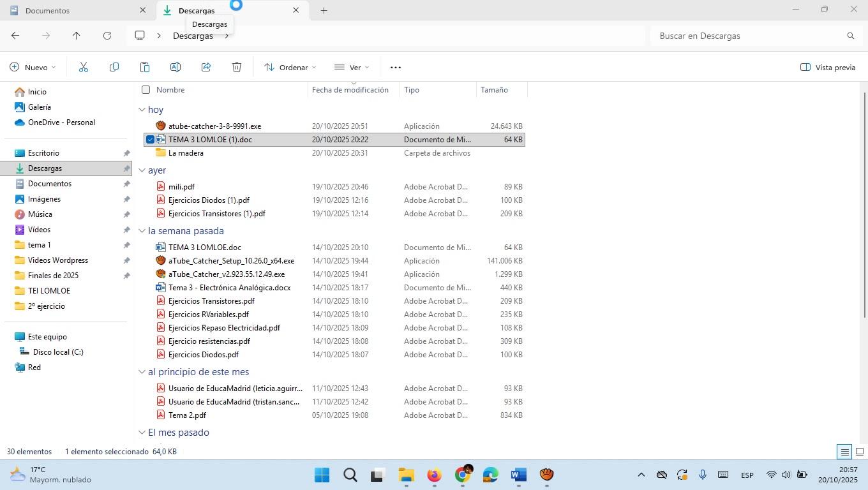
Task: Collapse the 'hoy' file group
Action: point(142,110)
